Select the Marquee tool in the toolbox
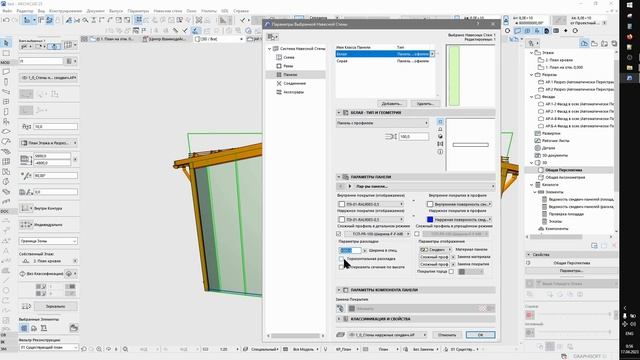Screen dimensions: 640x360 click(6, 53)
